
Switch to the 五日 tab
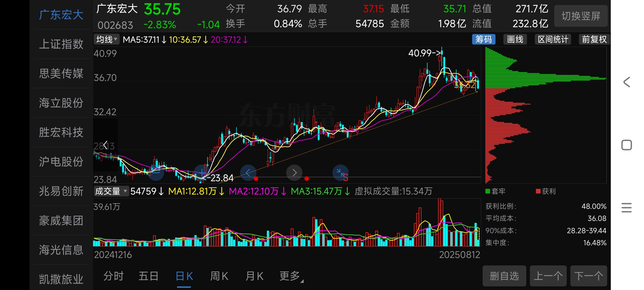149,276
